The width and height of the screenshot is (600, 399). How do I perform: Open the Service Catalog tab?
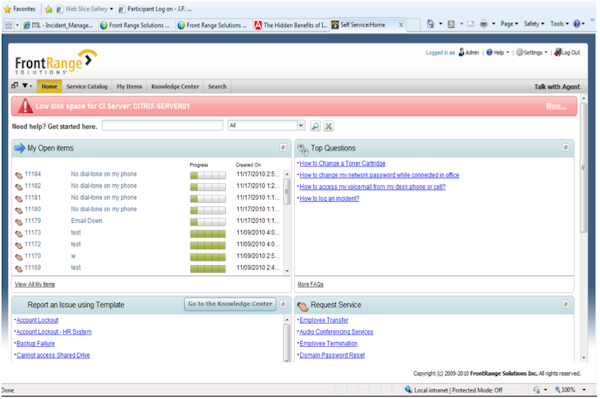[x=87, y=86]
